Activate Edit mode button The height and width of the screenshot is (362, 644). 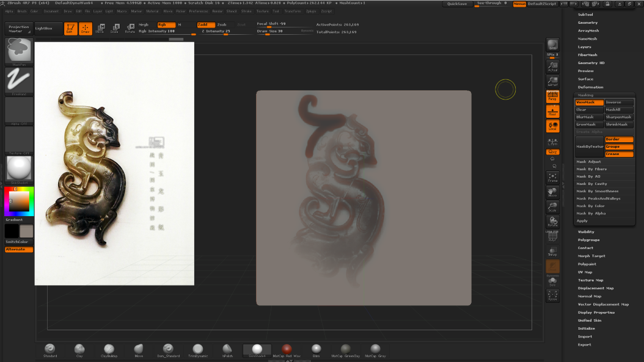coord(71,28)
